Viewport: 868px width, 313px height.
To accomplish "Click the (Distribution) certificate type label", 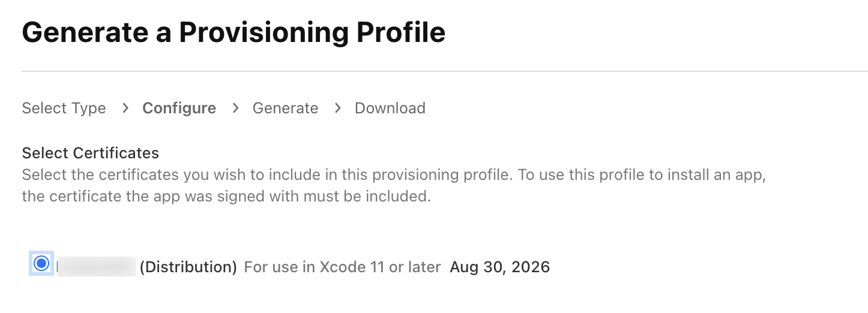I will pos(188,267).
